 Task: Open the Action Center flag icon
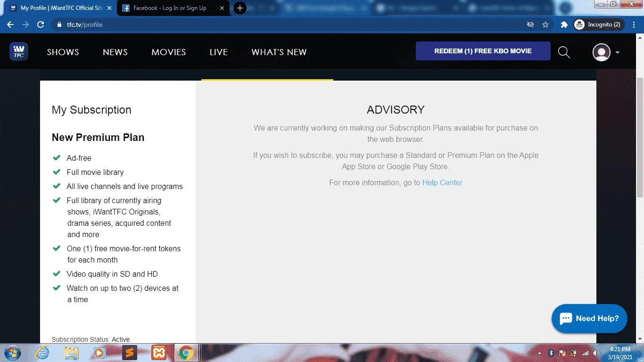point(562,353)
